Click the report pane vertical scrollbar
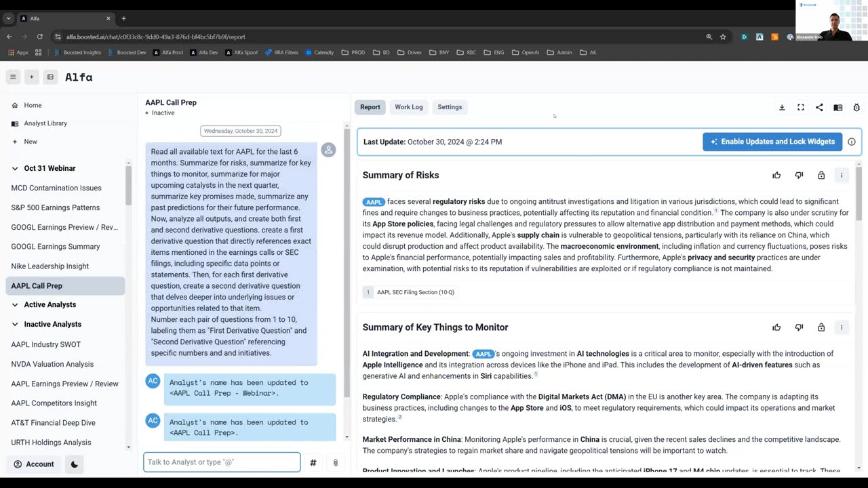 click(x=859, y=193)
